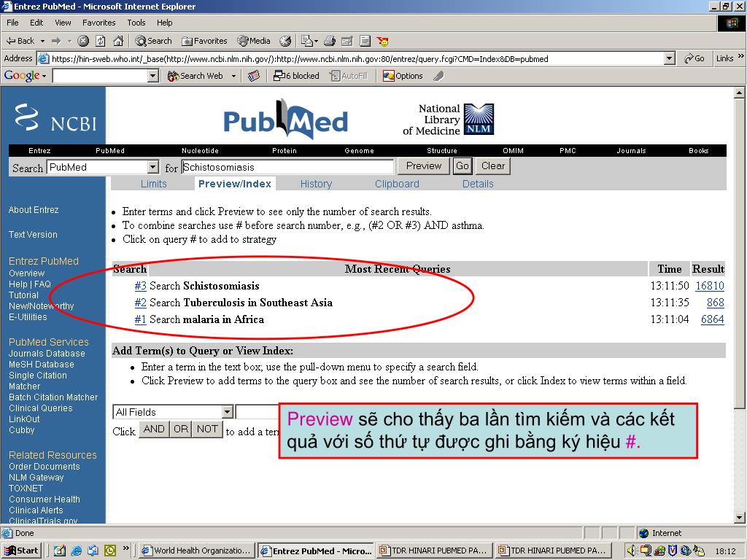Viewport: 747px width, 560px height.
Task: Click the NCBI logo
Action: click(x=55, y=118)
